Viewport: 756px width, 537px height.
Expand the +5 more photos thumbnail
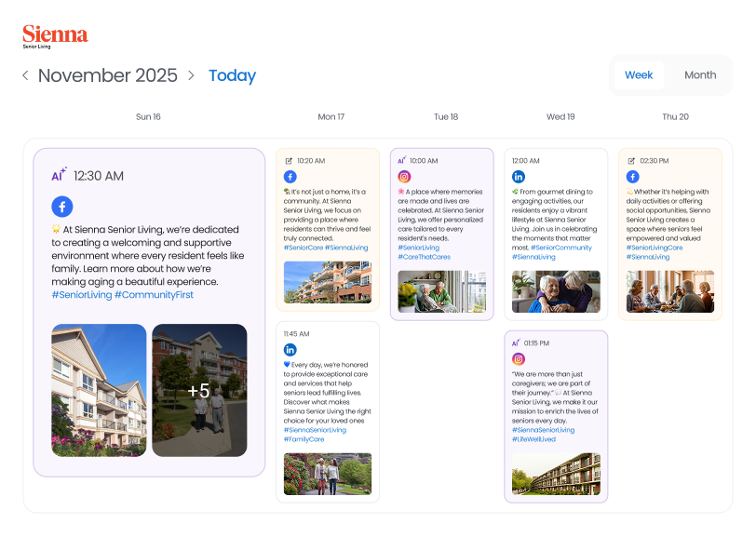199,391
